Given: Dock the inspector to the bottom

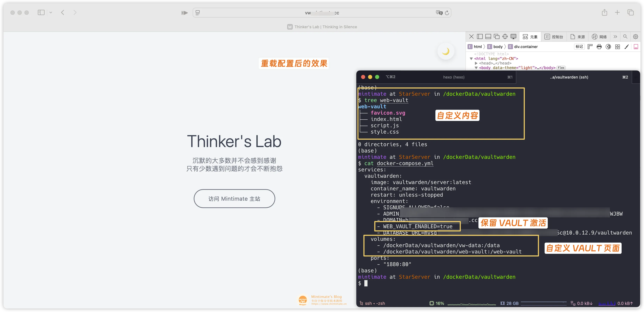Looking at the screenshot, I should 488,37.
